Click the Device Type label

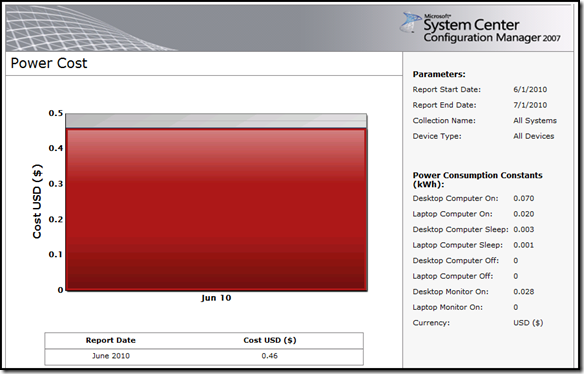point(437,136)
